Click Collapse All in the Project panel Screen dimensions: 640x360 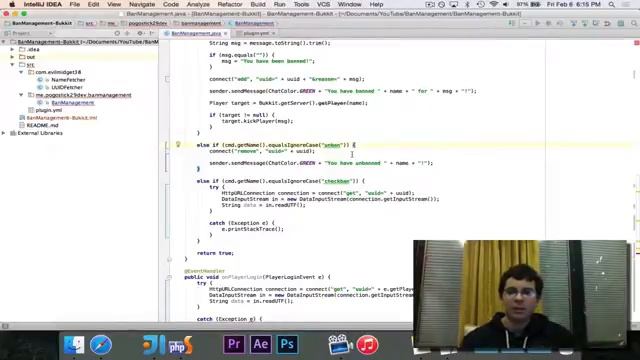click(127, 33)
